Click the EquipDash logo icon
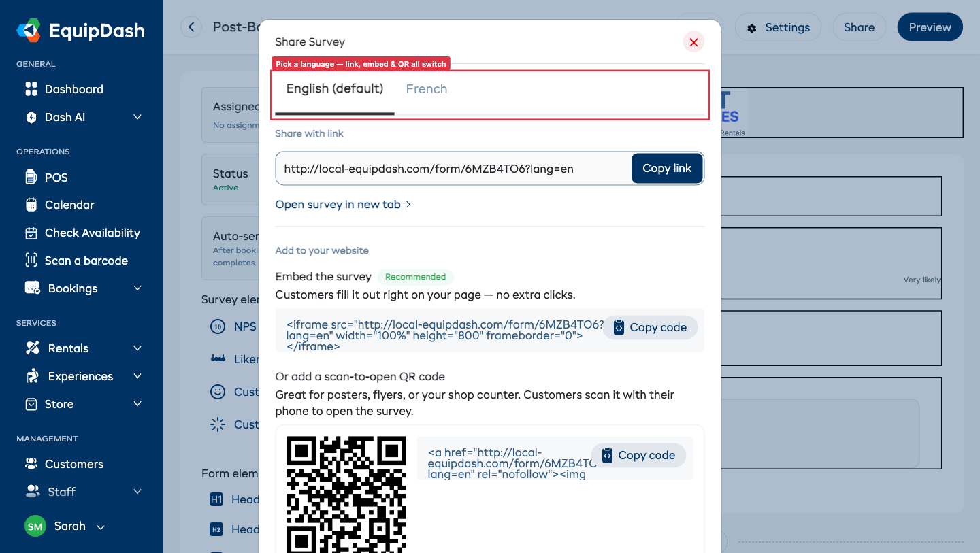Viewport: 980px width, 553px height. click(x=29, y=31)
